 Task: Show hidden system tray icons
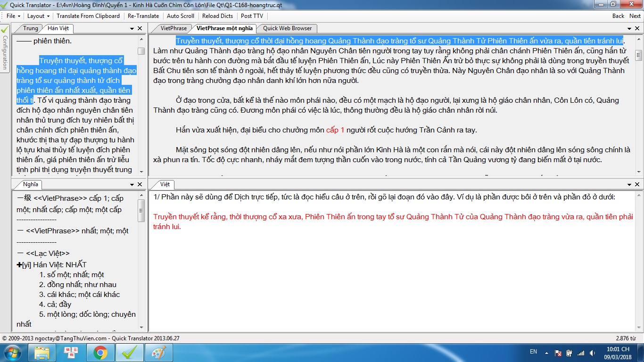click(x=547, y=353)
